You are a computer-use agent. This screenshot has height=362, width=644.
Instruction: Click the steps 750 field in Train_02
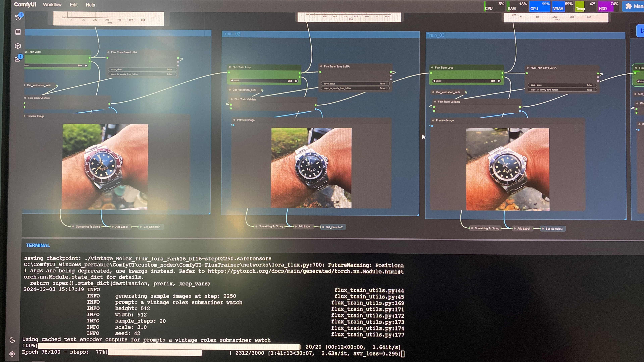click(264, 81)
